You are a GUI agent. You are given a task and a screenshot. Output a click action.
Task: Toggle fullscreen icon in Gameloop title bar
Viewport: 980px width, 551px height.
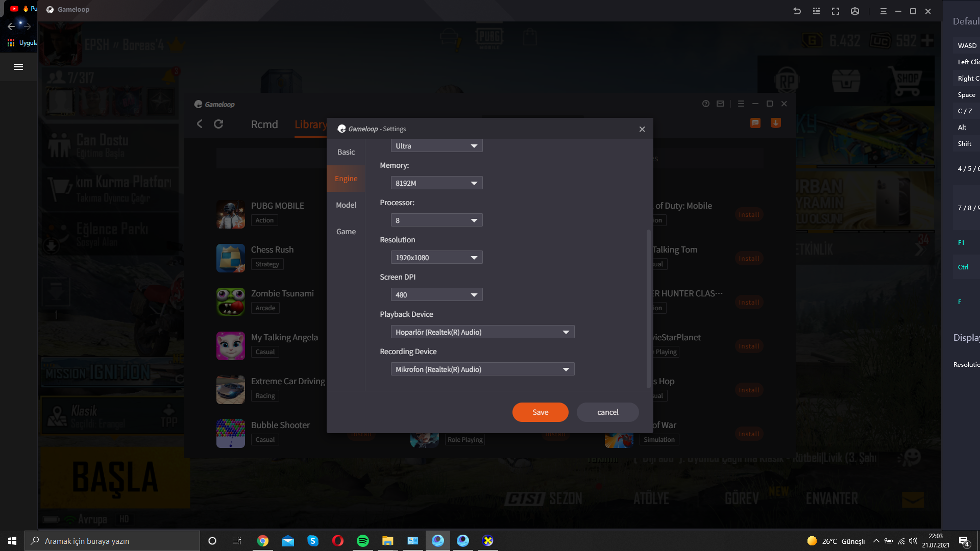click(x=836, y=11)
